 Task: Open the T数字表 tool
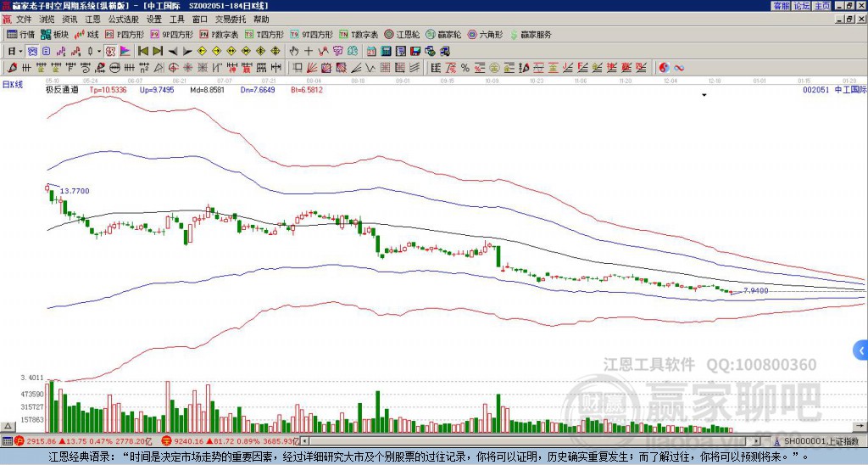pyautogui.click(x=359, y=34)
